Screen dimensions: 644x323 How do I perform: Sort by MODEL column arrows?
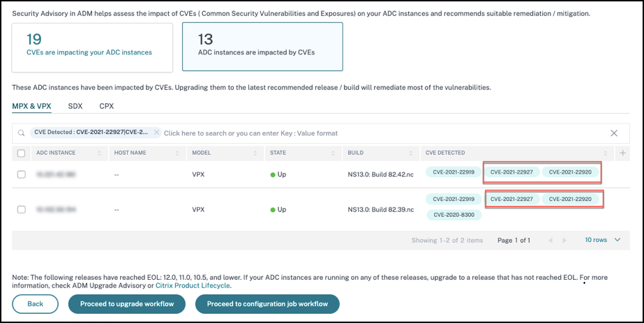(x=255, y=153)
